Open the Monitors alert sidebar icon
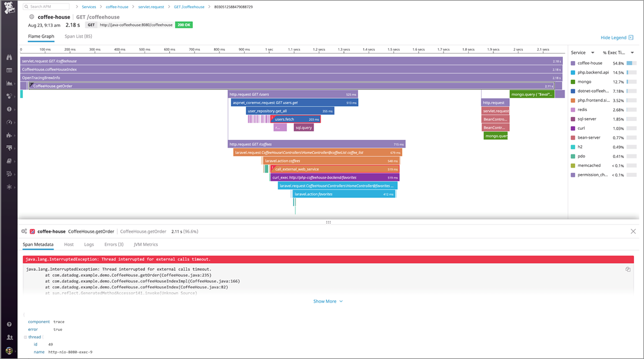The width and height of the screenshot is (644, 359). point(9,109)
